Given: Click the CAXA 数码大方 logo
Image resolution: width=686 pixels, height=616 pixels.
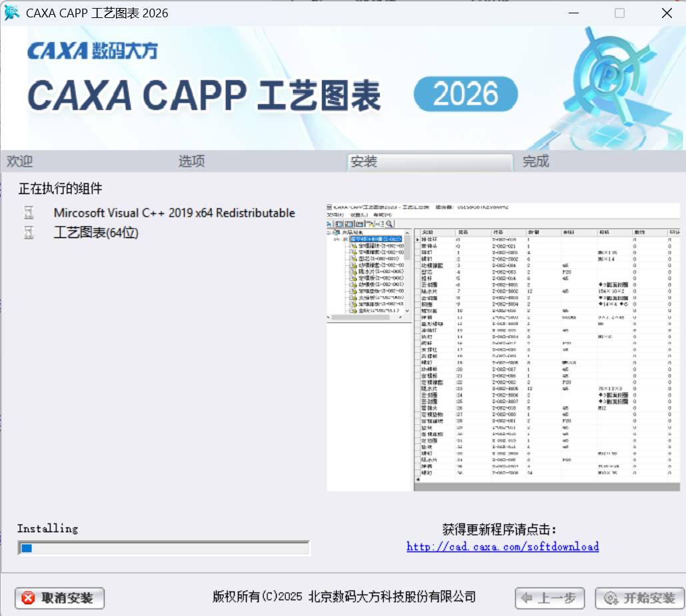Looking at the screenshot, I should click(x=92, y=51).
